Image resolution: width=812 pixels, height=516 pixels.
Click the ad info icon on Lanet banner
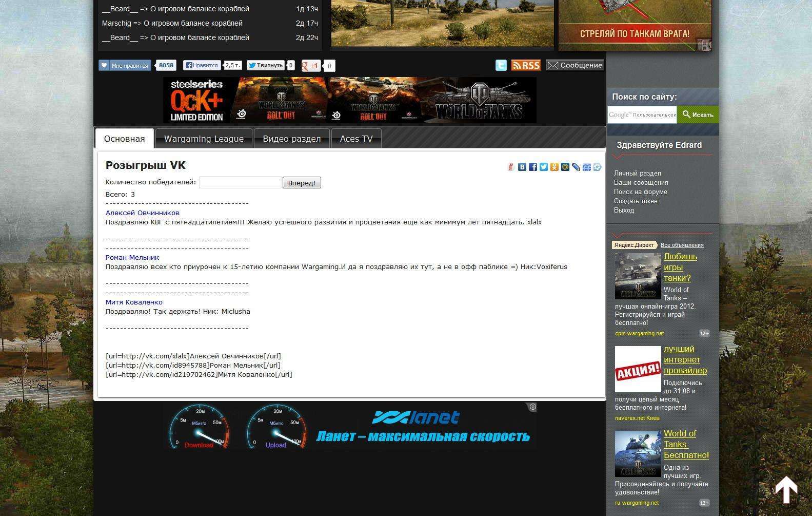533,407
